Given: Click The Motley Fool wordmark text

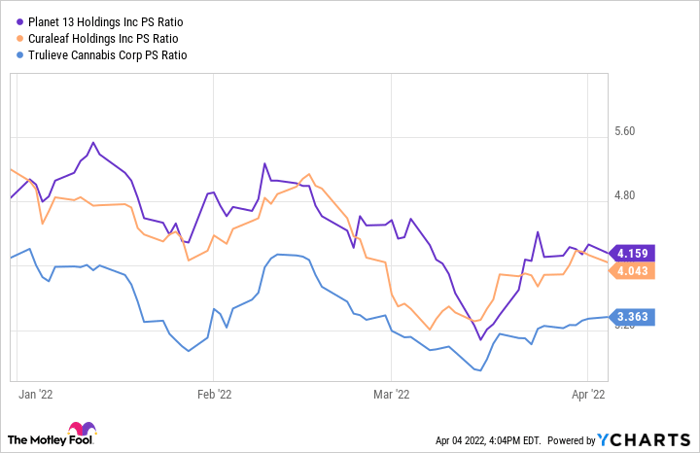Looking at the screenshot, I should 44,439.
